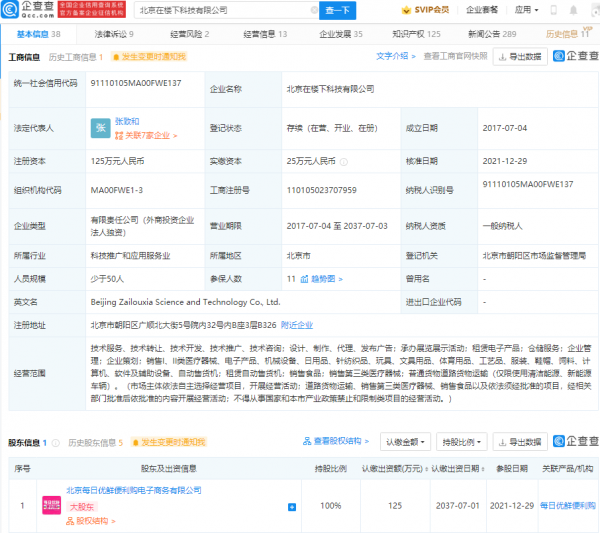Image resolution: width=600 pixels, height=533 pixels.
Task: Expand the 应用 dropdown menu
Action: pos(527,10)
